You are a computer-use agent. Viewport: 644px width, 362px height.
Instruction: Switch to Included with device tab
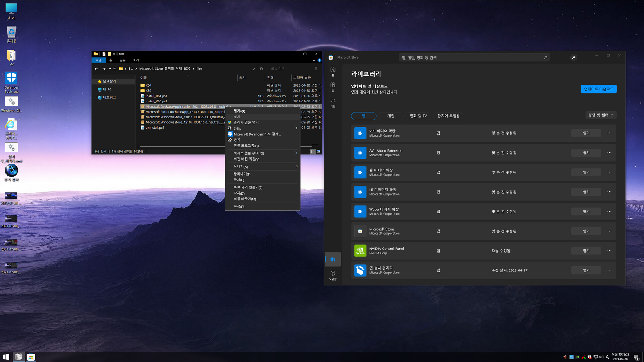tap(449, 116)
